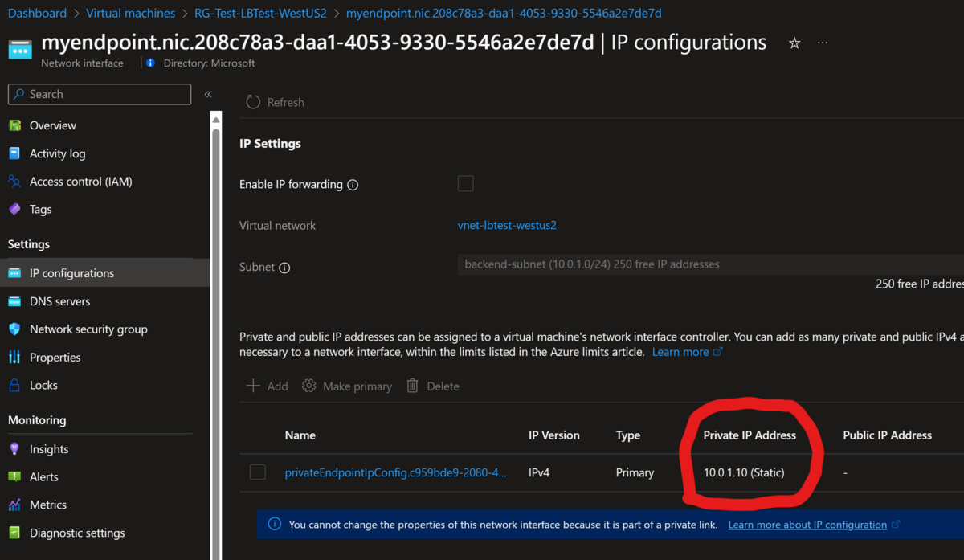Click the Make primary button
The image size is (964, 560).
coord(347,386)
